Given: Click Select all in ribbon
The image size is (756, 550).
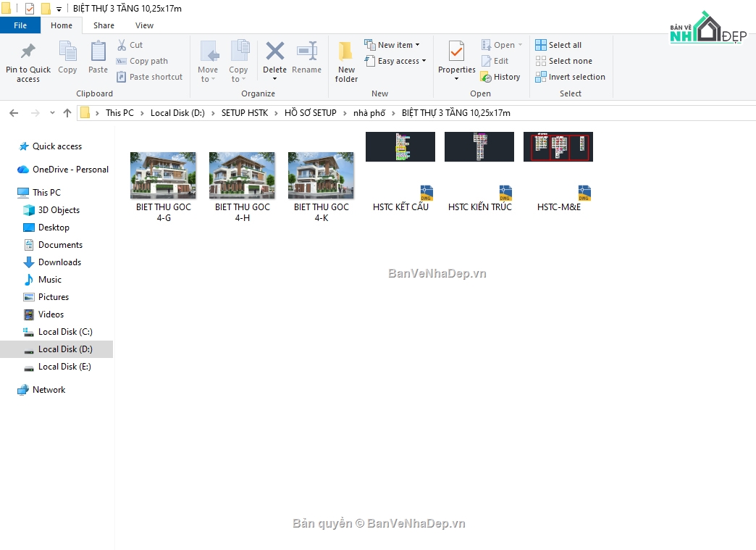Looking at the screenshot, I should coord(558,45).
